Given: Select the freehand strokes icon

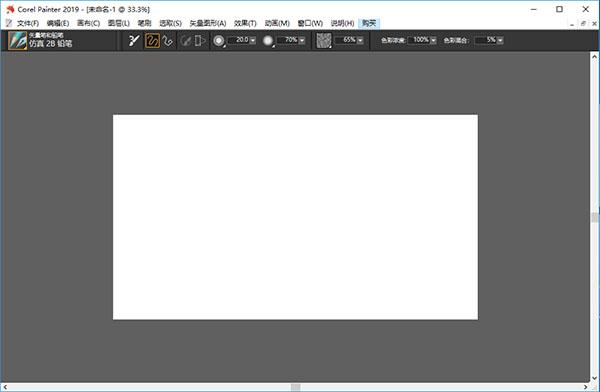Looking at the screenshot, I should (152, 40).
